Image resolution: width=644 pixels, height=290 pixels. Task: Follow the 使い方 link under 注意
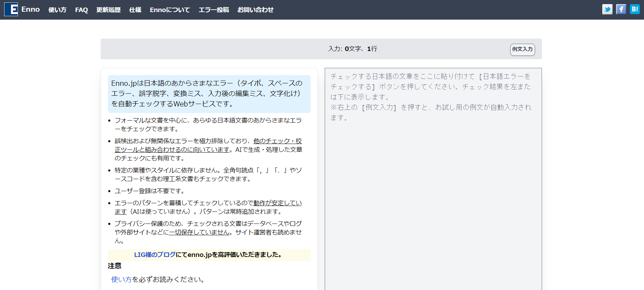pos(121,279)
